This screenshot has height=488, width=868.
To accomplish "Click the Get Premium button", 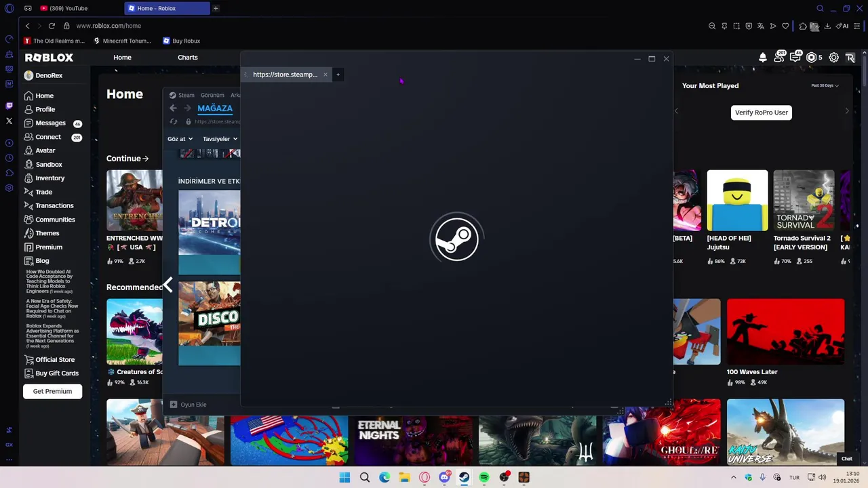I will [x=52, y=391].
